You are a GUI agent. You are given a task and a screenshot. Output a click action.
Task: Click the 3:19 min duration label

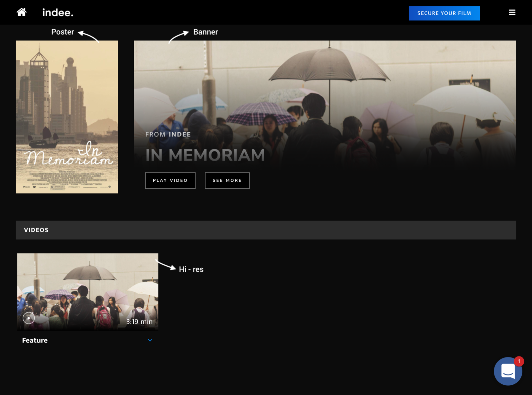(139, 322)
